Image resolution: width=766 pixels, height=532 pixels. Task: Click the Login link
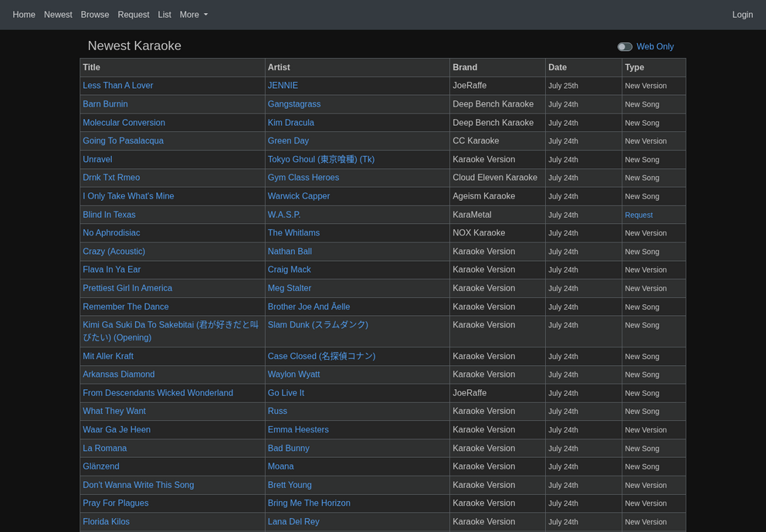click(742, 15)
